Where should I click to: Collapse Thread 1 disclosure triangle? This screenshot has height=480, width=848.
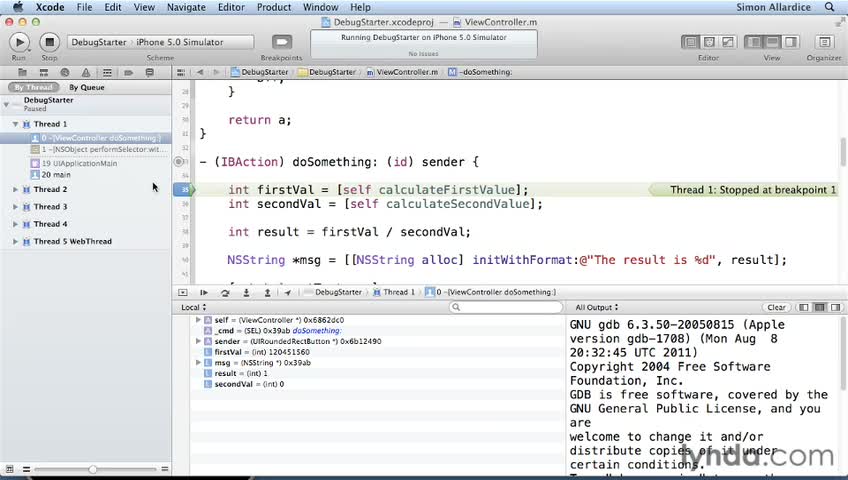(15, 124)
